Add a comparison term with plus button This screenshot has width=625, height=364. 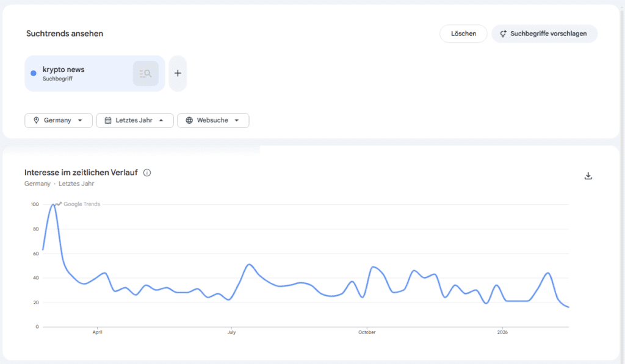[x=178, y=74]
